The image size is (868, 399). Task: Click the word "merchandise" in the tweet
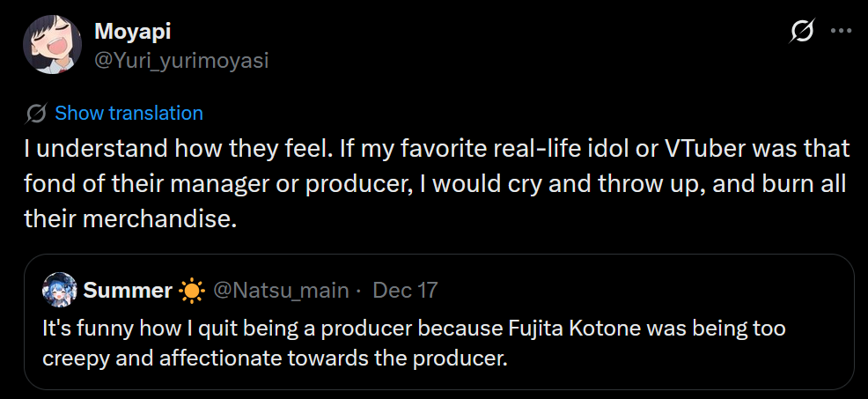pyautogui.click(x=158, y=218)
